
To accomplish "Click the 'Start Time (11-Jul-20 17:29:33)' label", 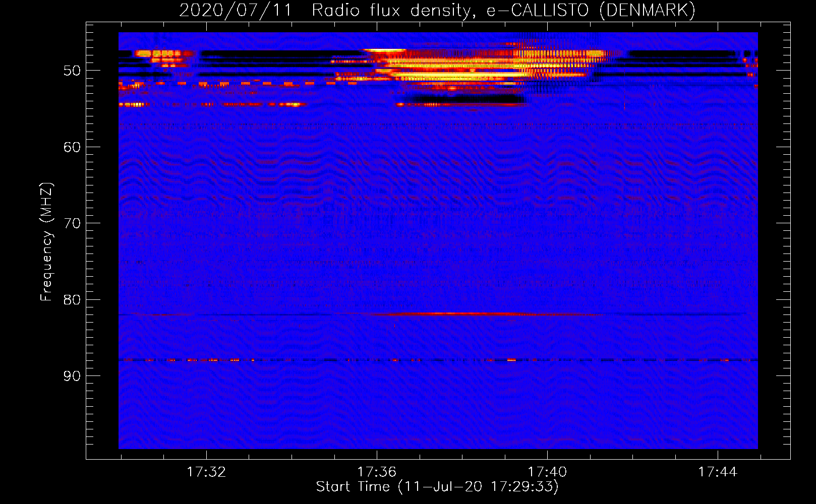I will [x=437, y=487].
